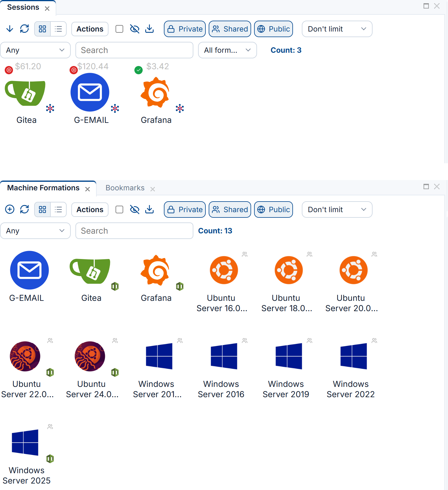Image resolution: width=448 pixels, height=490 pixels.
Task: Toggle Shared filter in Sessions panel
Action: [230, 29]
